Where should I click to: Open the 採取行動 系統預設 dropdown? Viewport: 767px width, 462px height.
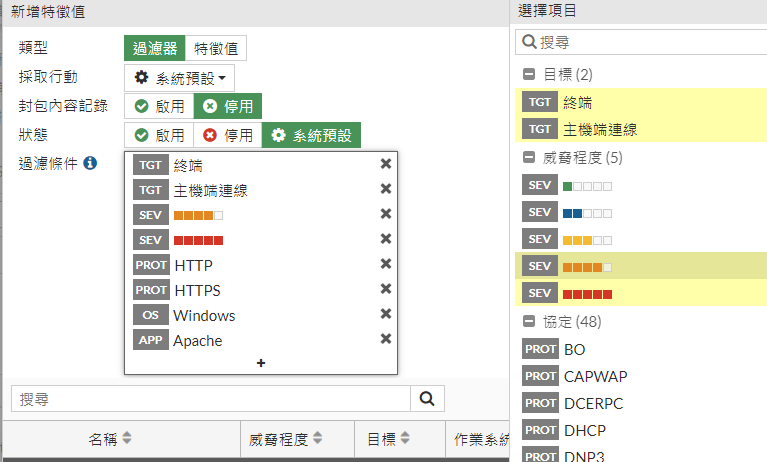point(180,78)
